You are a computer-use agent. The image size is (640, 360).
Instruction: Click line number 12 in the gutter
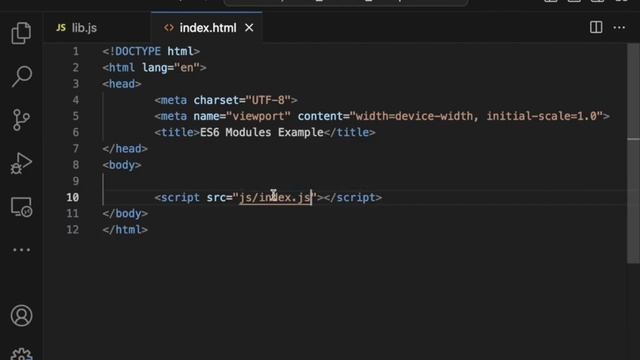[73, 230]
